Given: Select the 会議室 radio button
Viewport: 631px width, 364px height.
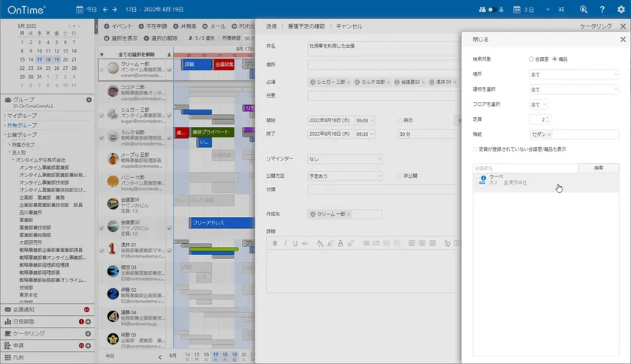Looking at the screenshot, I should [x=532, y=59].
